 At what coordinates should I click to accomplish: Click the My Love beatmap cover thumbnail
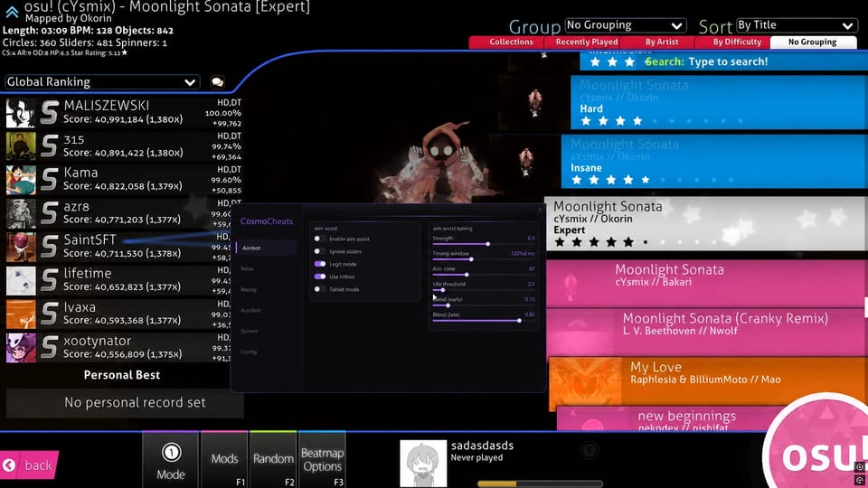point(586,384)
